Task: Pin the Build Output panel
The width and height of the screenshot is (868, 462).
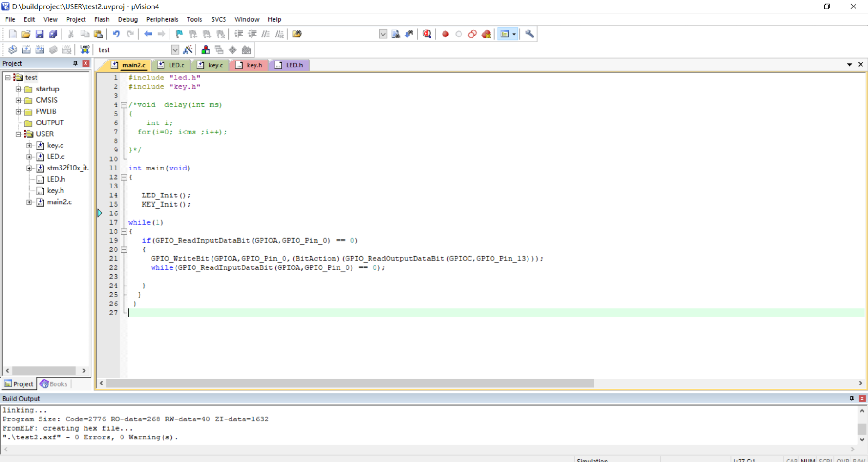Action: click(x=852, y=398)
